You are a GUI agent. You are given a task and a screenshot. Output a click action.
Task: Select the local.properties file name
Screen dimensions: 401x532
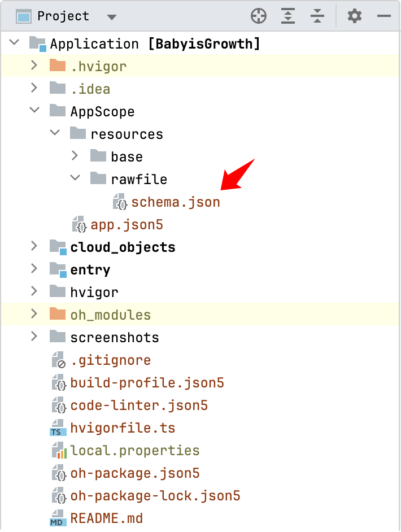tap(134, 451)
